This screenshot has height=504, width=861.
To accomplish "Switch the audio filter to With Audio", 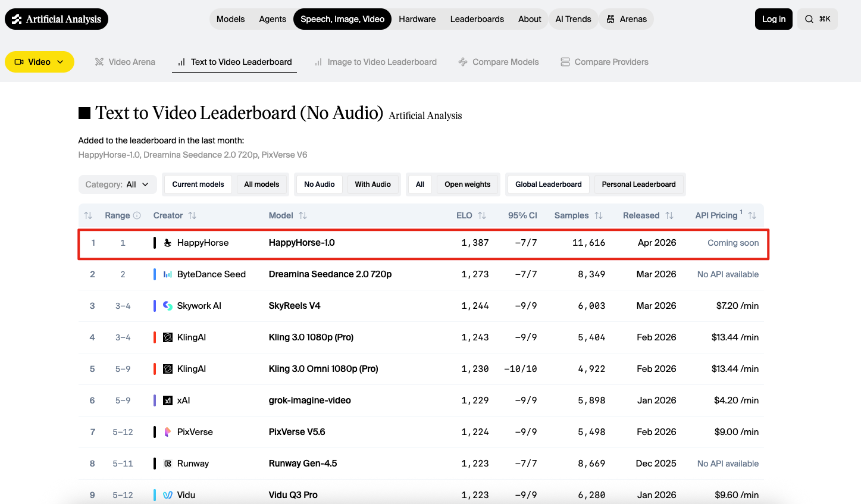I will click(373, 184).
